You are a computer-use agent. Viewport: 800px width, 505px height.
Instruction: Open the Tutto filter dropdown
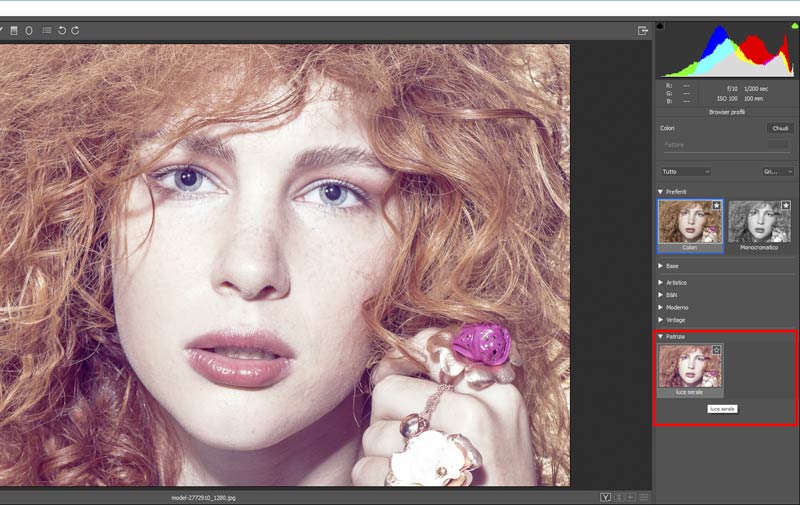[x=685, y=172]
